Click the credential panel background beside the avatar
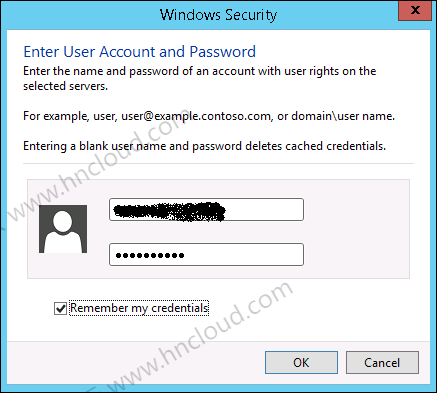The image size is (437, 393). click(x=357, y=229)
